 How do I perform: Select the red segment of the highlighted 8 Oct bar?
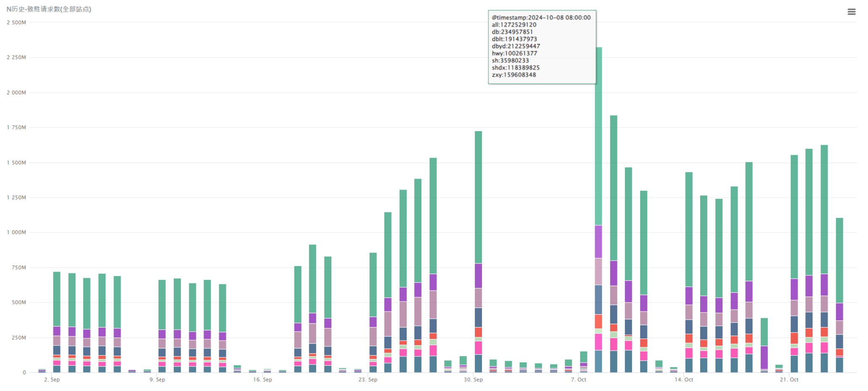598,322
